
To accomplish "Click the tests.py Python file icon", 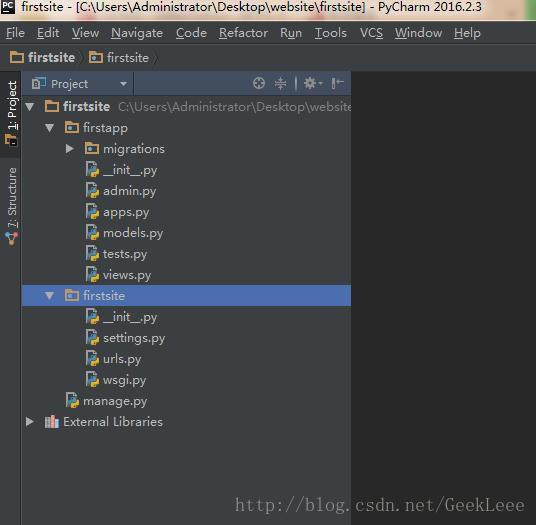I will point(92,254).
